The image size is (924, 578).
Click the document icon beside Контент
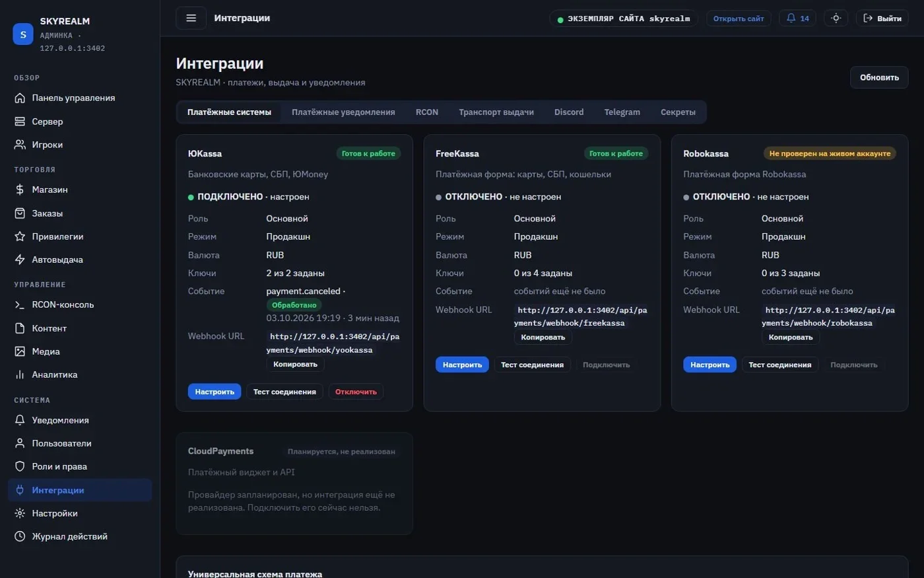point(20,328)
